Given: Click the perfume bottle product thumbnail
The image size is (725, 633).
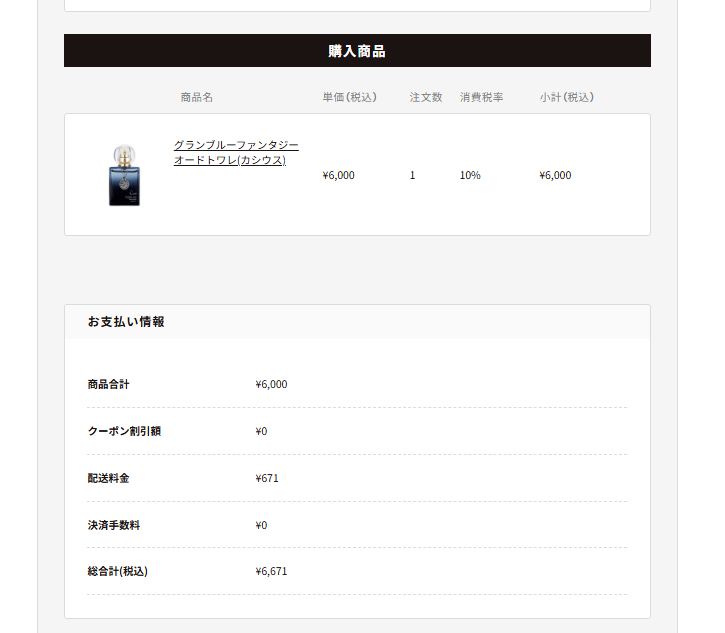Looking at the screenshot, I should coord(124,175).
